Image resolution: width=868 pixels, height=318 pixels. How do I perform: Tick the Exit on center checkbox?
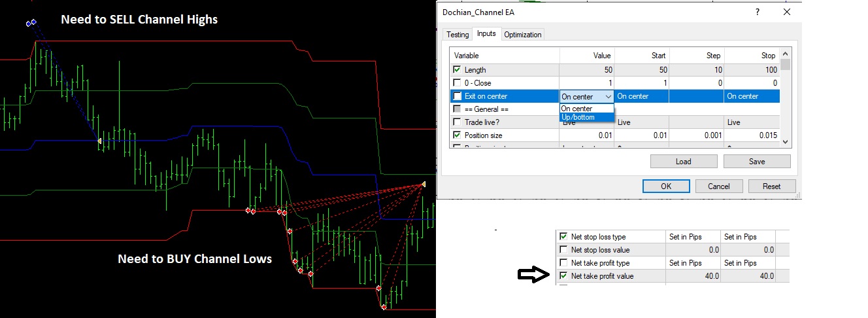pos(457,96)
